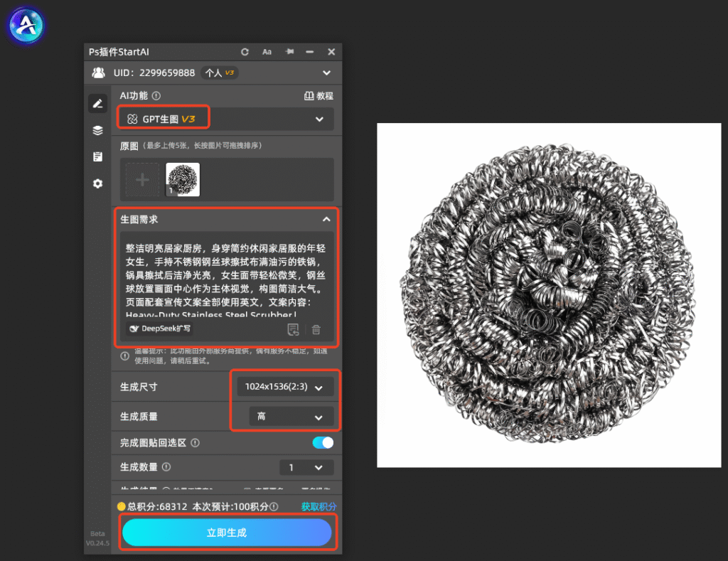This screenshot has width=728, height=561.
Task: Click the gold coin icon beside 总积分
Action: pyautogui.click(x=122, y=507)
